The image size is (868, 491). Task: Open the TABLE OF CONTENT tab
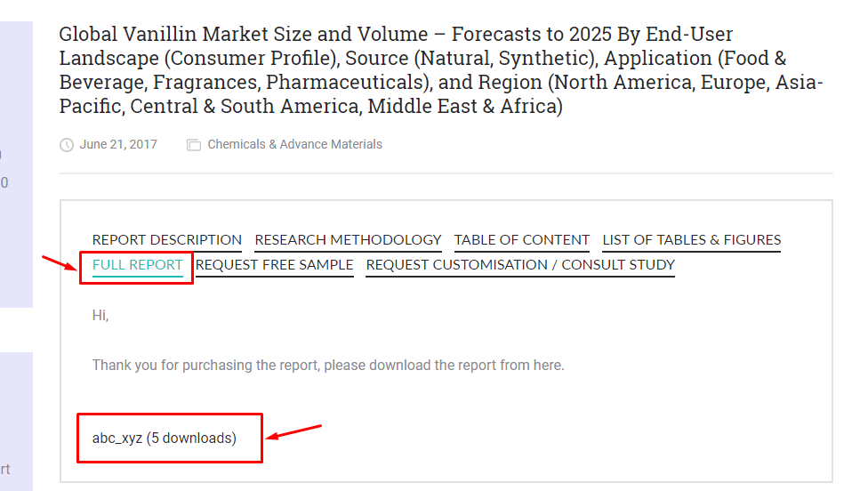pos(521,239)
